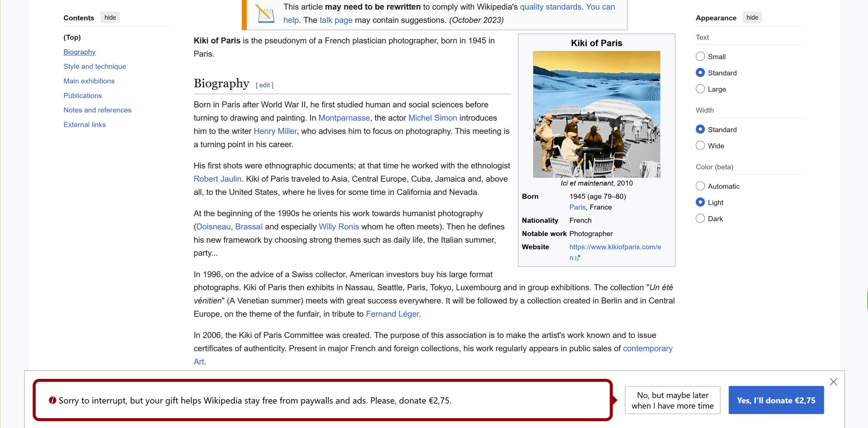Screen dimensions: 868x428
Task: Choose Dark color mode
Action: coord(700,218)
